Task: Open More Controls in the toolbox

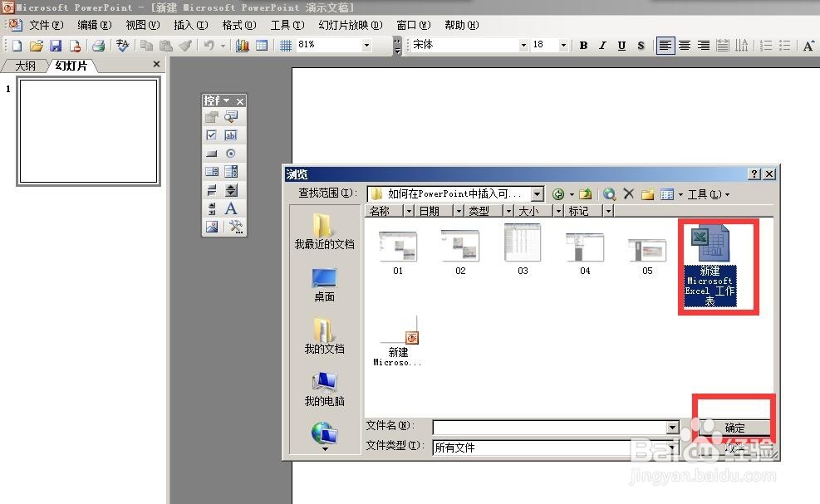Action: [x=236, y=227]
